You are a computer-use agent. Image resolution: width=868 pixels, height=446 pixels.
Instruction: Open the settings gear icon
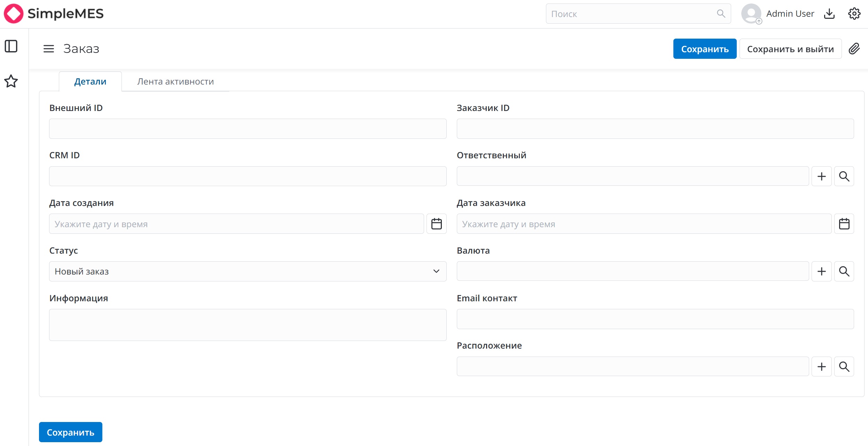854,14
